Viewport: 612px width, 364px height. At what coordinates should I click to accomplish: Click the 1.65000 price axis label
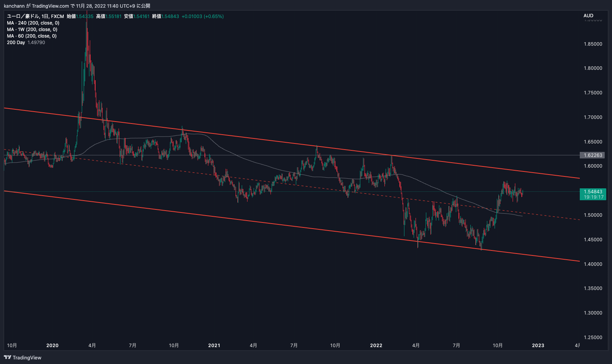(593, 142)
